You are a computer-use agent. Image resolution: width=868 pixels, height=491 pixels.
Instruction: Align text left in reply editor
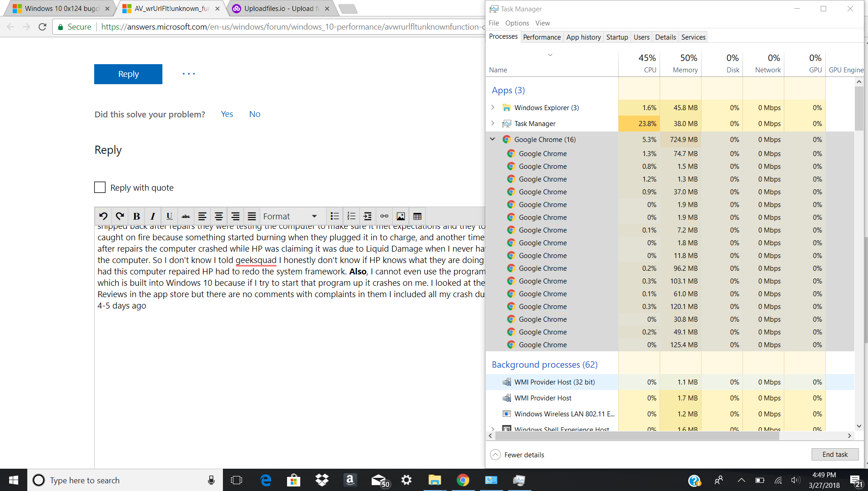tap(202, 216)
